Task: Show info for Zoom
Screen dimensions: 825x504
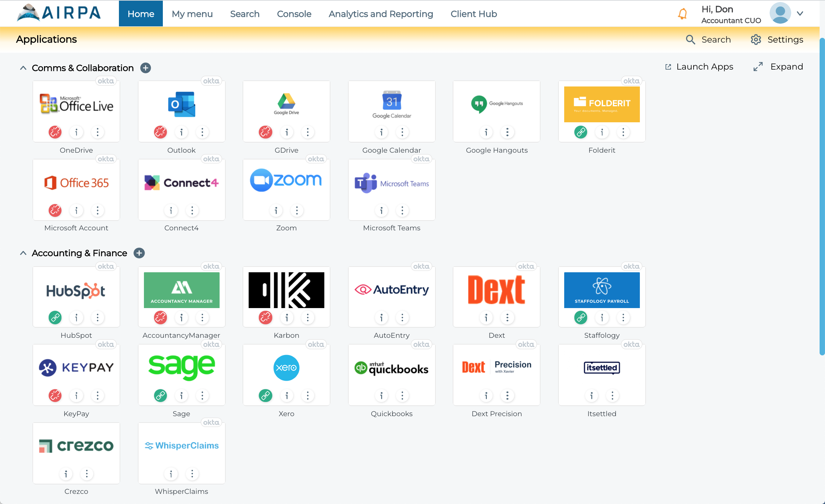Action: point(276,210)
